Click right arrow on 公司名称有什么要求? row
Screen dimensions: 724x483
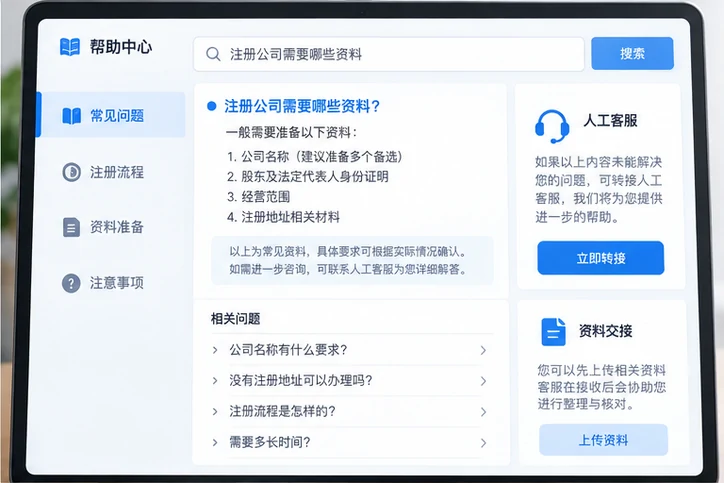(x=483, y=350)
